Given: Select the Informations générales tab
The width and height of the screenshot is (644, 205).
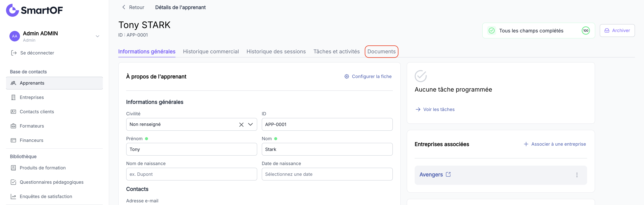Looking at the screenshot, I should pyautogui.click(x=147, y=52).
